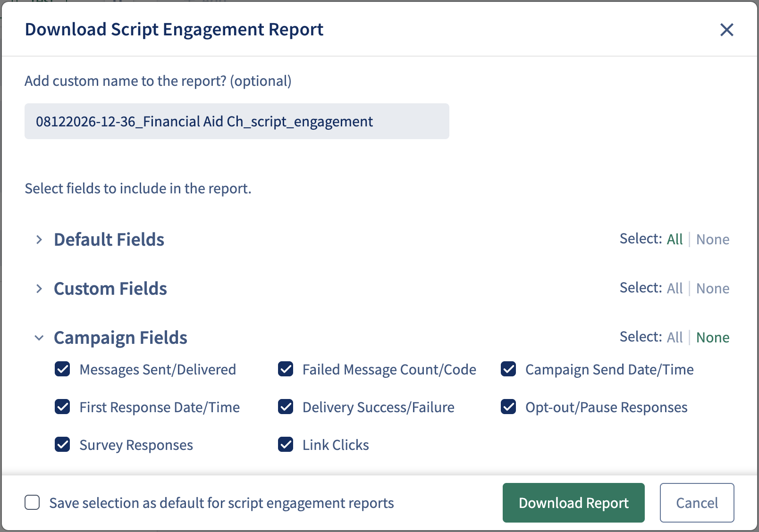Image resolution: width=759 pixels, height=532 pixels.
Task: Click the Custom Fields heading
Action: point(110,289)
